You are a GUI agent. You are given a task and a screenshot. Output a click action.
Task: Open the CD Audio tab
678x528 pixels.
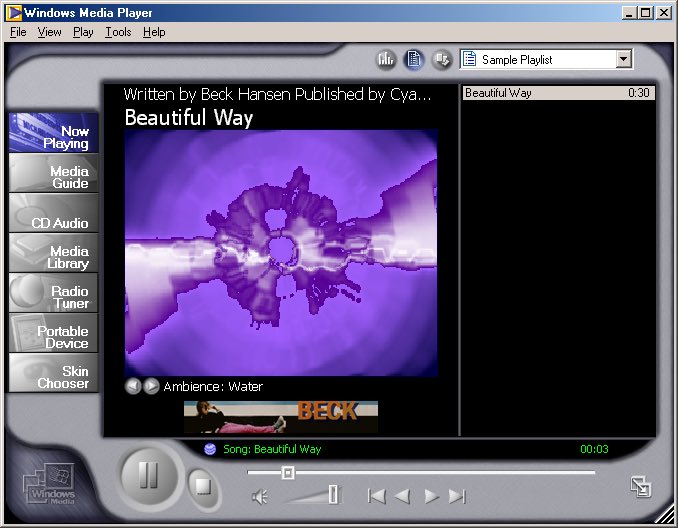tap(53, 213)
